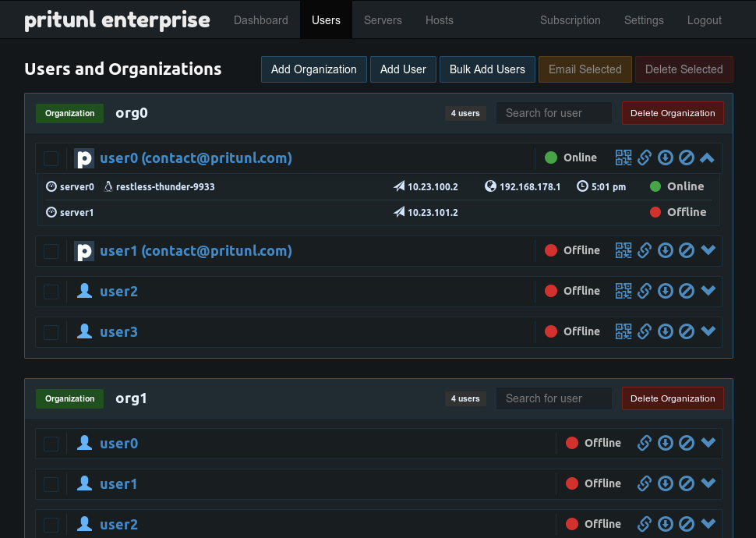Get profile link for org0 user1
Screen dimensions: 756x538
645,250
